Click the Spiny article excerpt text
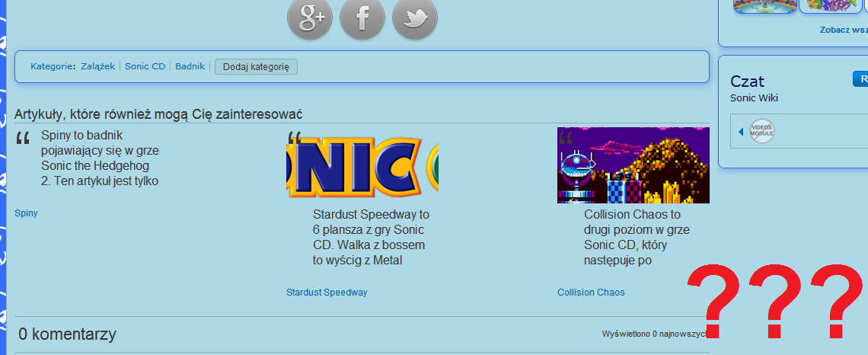The width and height of the screenshot is (868, 355). click(x=100, y=158)
